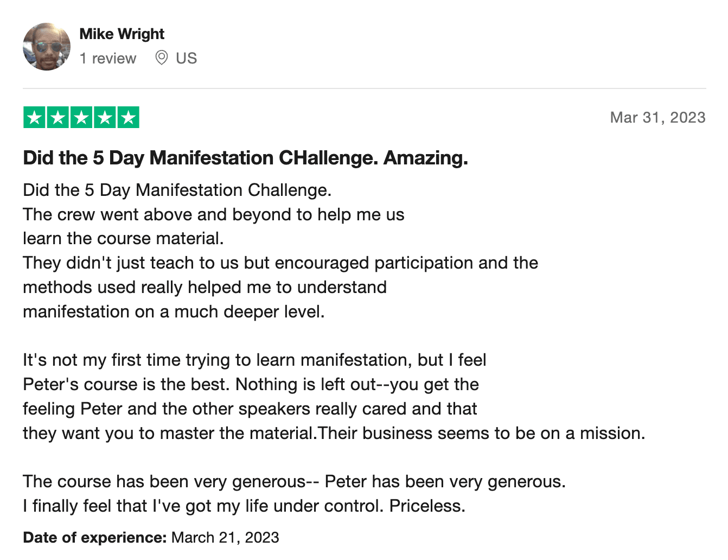Viewport: 728px width, 560px height.
Task: Click the line "The crew went above and beyond"
Action: [x=214, y=214]
